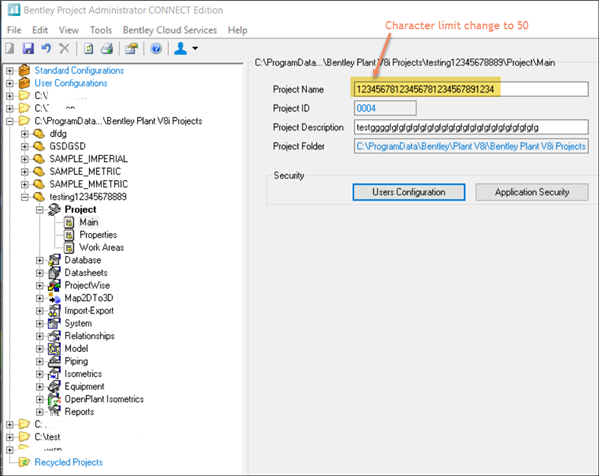This screenshot has height=476, width=599.
Task: Select the Standard Configurations briefcase icon
Action: point(24,71)
